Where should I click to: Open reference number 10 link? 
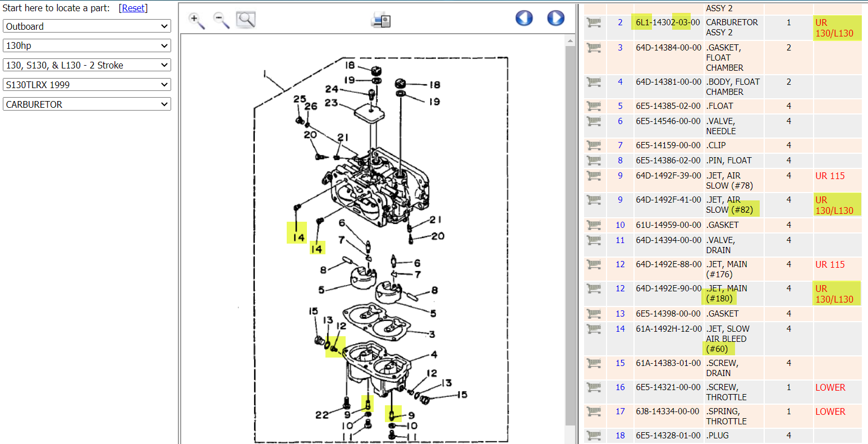pos(620,225)
